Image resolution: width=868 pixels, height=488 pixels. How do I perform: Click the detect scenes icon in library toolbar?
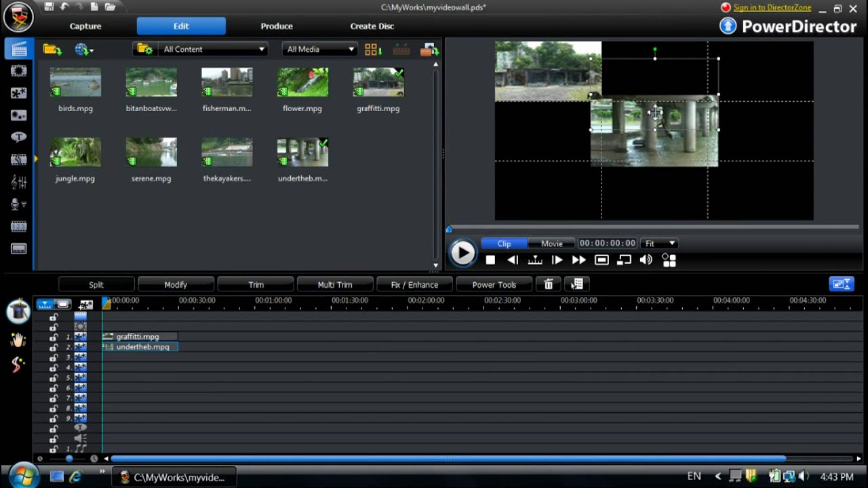tap(401, 49)
